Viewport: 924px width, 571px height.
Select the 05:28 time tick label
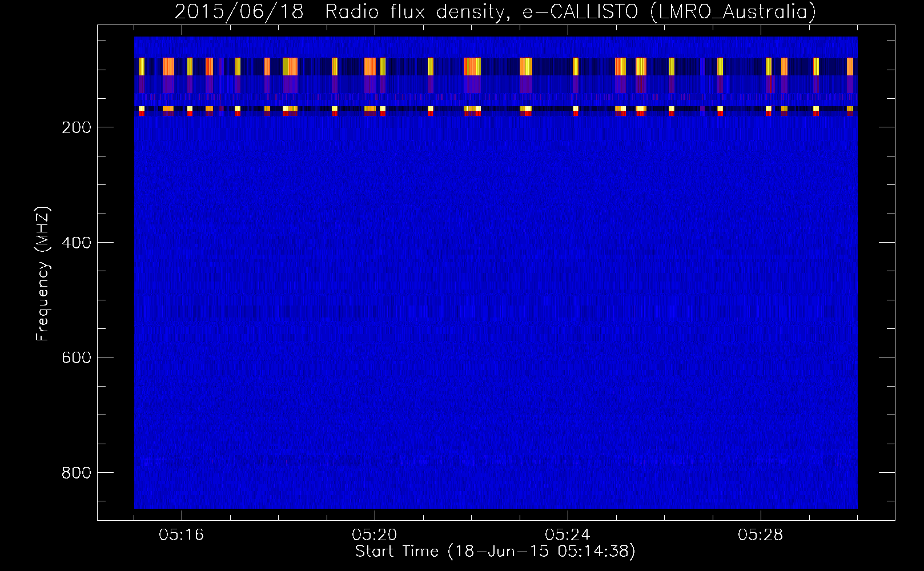(761, 535)
